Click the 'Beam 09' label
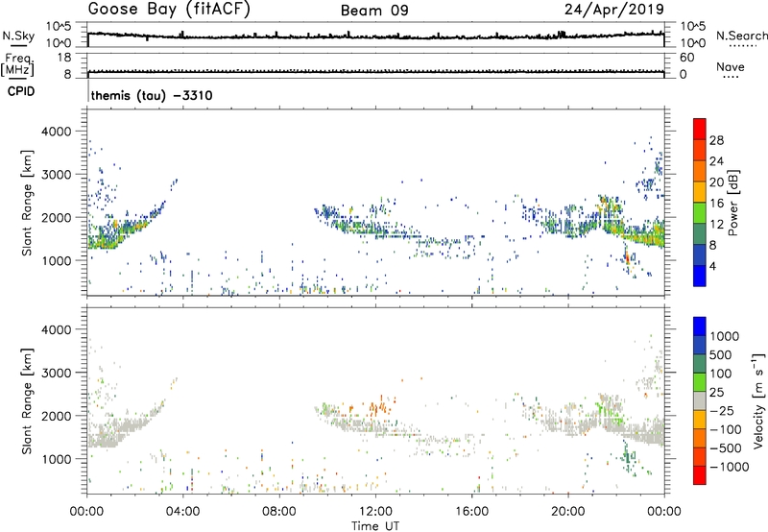This screenshot has width=768, height=532. tap(374, 11)
